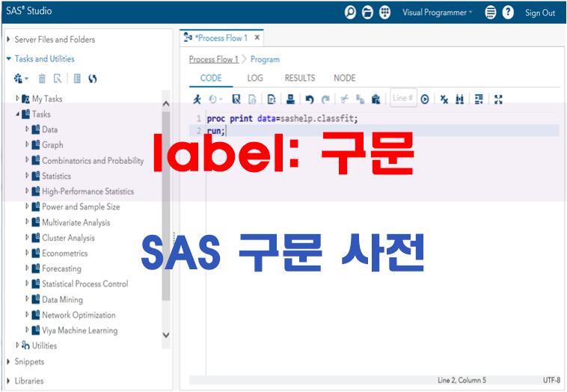Click the Sign Out link
This screenshot has width=567, height=392.
click(x=540, y=13)
